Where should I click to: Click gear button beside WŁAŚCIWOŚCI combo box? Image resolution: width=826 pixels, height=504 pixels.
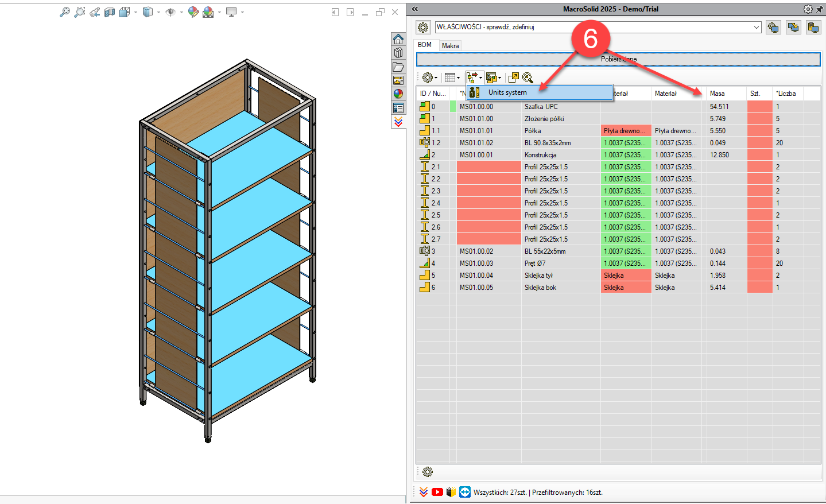click(423, 27)
